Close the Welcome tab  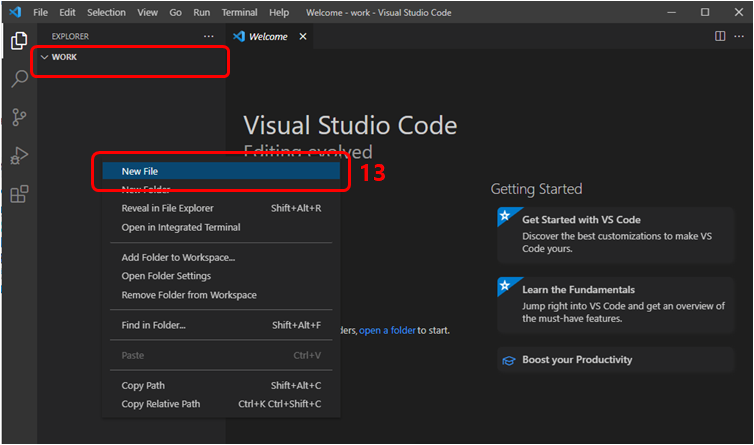(x=303, y=36)
